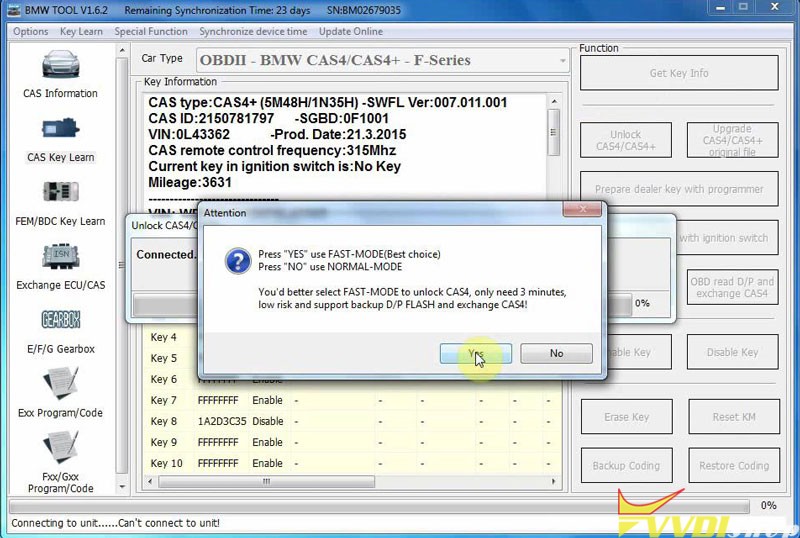Click the sidebar scroll up arrow
800x538 pixels.
[x=122, y=50]
